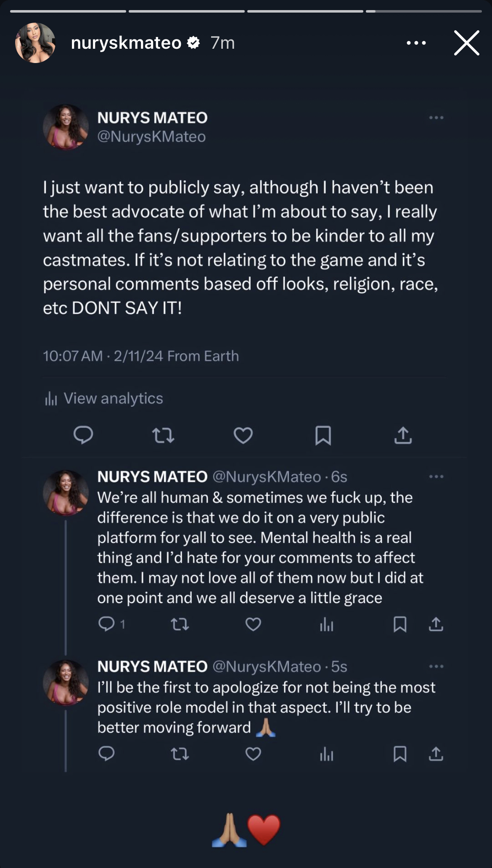Share the main tweet via the upload icon
The height and width of the screenshot is (868, 492).
pyautogui.click(x=403, y=435)
